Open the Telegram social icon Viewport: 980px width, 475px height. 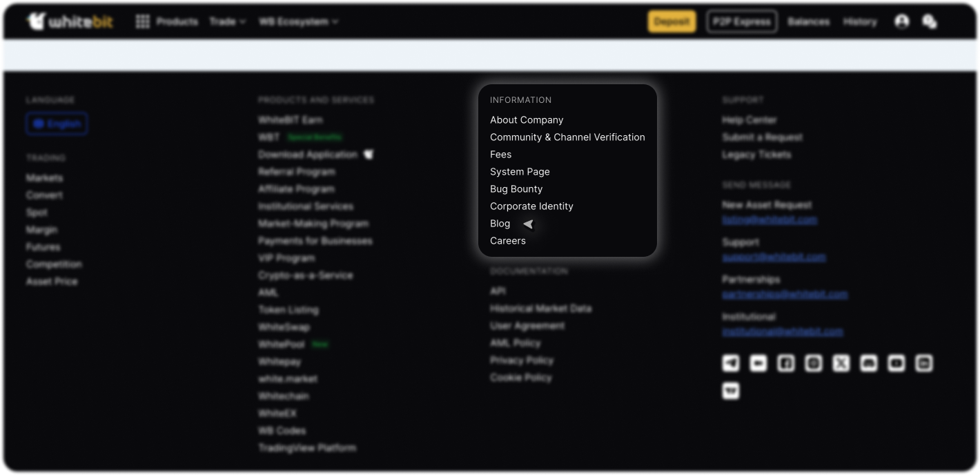(x=731, y=363)
